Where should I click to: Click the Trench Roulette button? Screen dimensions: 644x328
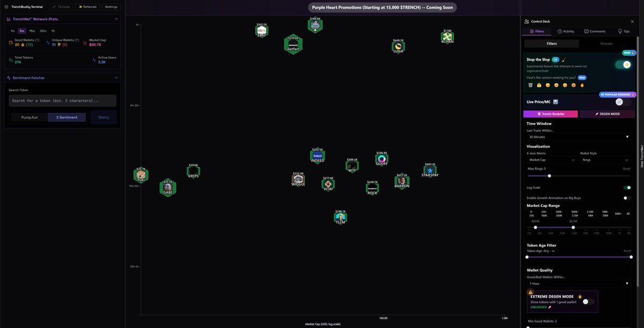click(x=551, y=113)
